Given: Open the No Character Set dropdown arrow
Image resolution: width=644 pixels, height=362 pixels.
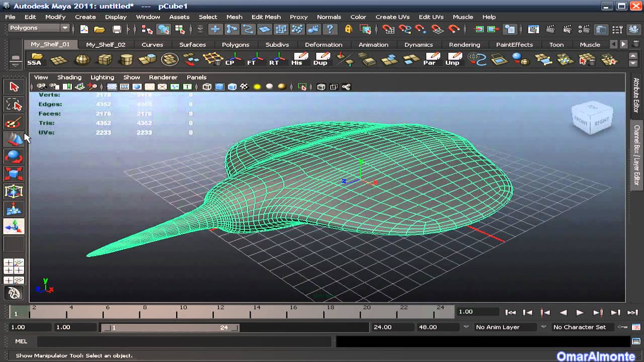Looking at the screenshot, I should [x=543, y=327].
